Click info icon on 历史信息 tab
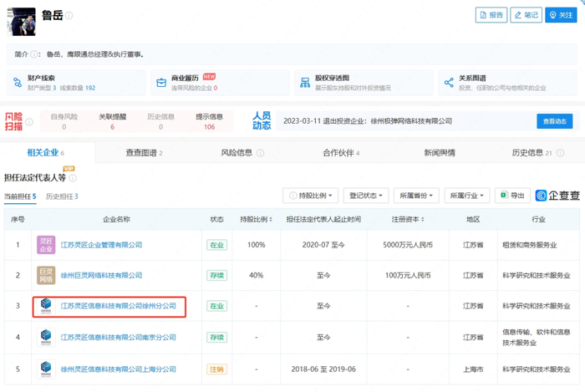This screenshot has height=392, width=585. click(561, 153)
